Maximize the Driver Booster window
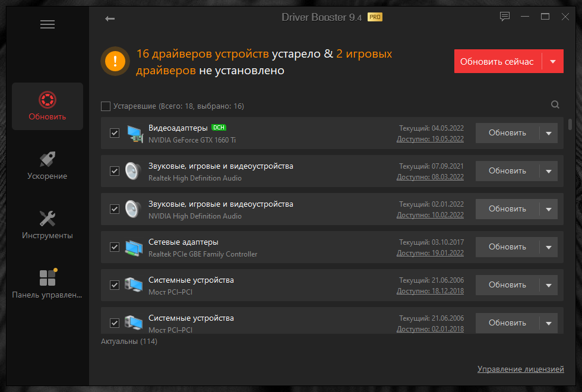Viewport: 582px width, 392px height. (x=545, y=17)
